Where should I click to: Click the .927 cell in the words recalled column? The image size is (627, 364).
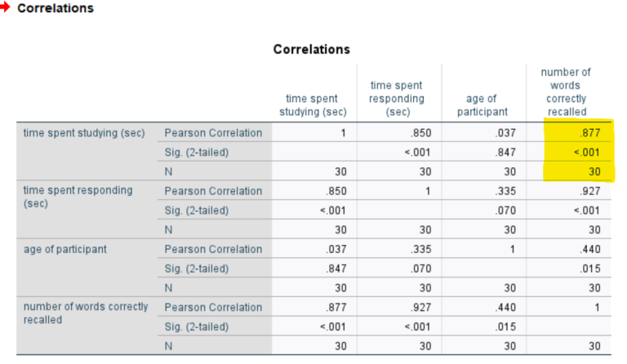click(589, 191)
